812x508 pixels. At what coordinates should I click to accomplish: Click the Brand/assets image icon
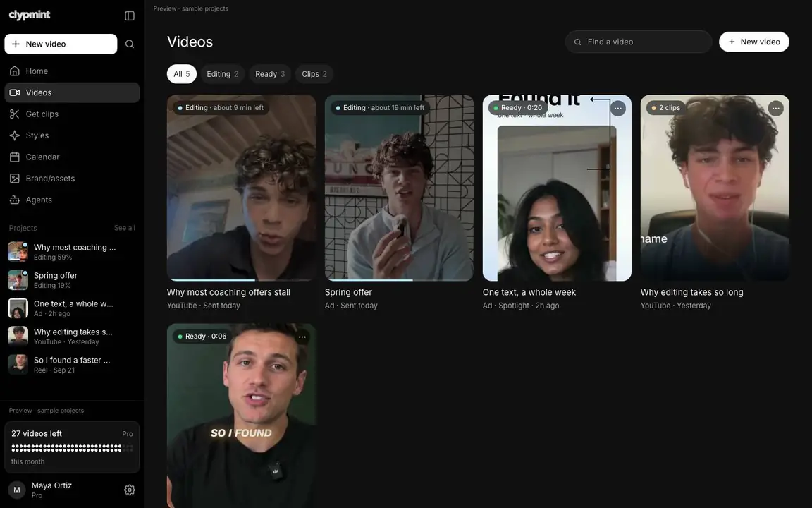click(15, 179)
